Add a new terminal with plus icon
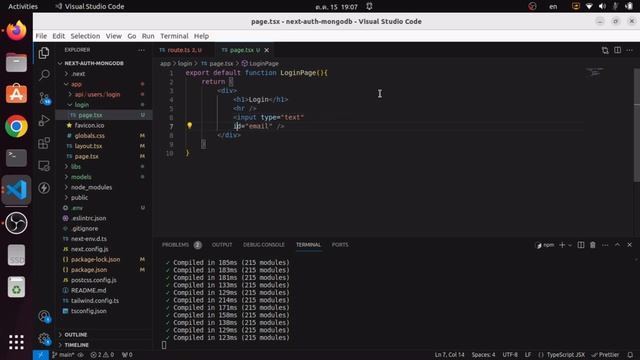 click(562, 245)
